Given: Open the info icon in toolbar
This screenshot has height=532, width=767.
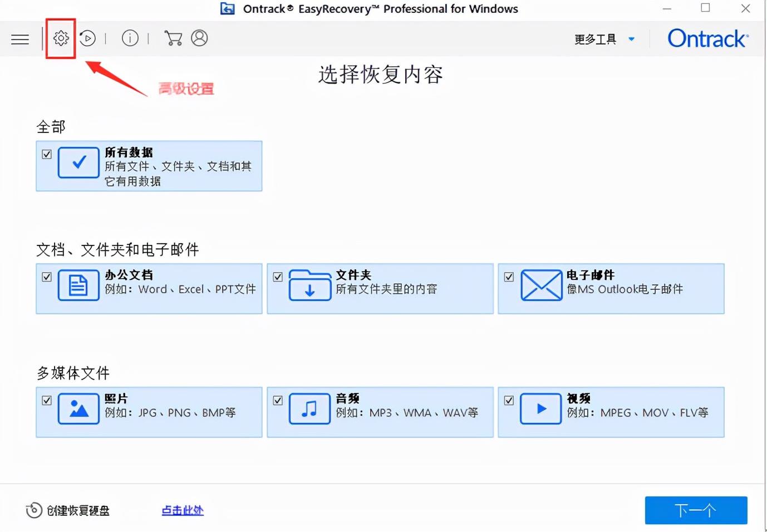Looking at the screenshot, I should tap(130, 38).
